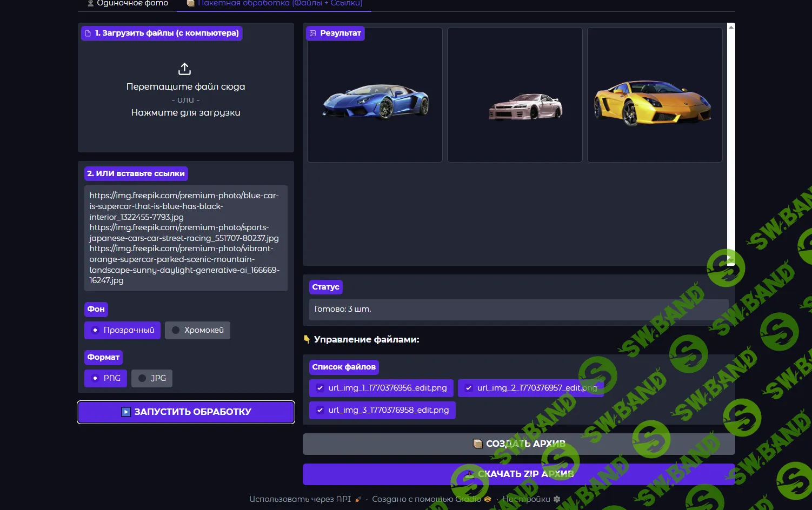Image resolution: width=812 pixels, height=510 pixels.
Task: Click the file icon in upload label
Action: (x=88, y=33)
